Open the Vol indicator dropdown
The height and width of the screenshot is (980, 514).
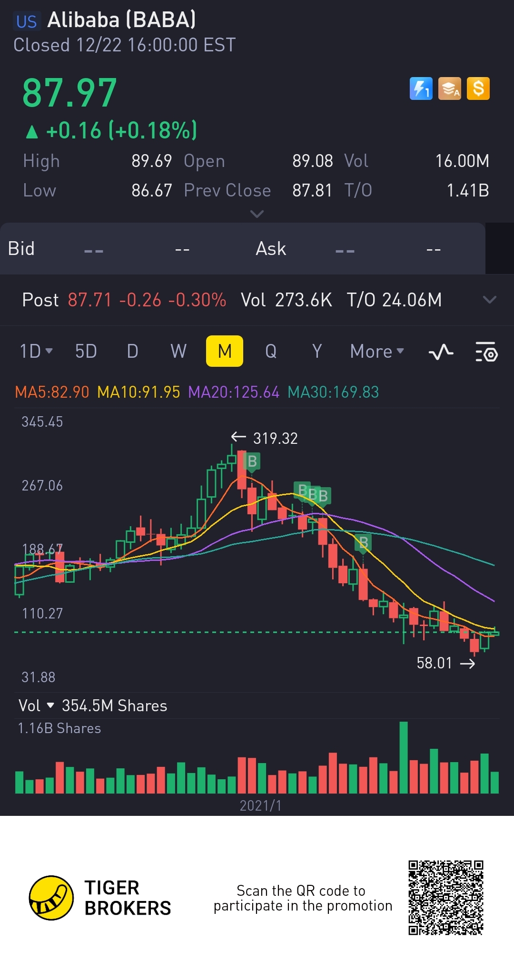point(36,706)
